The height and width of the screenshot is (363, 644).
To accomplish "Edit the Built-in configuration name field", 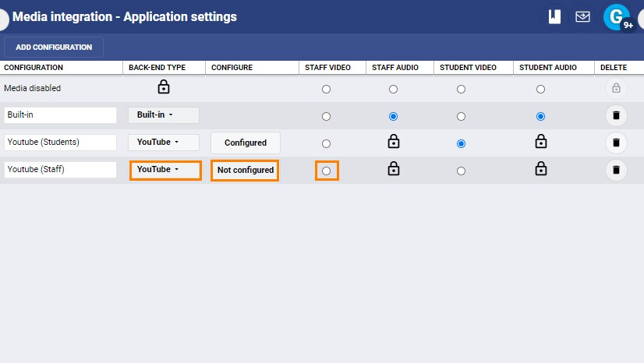I will (x=60, y=115).
